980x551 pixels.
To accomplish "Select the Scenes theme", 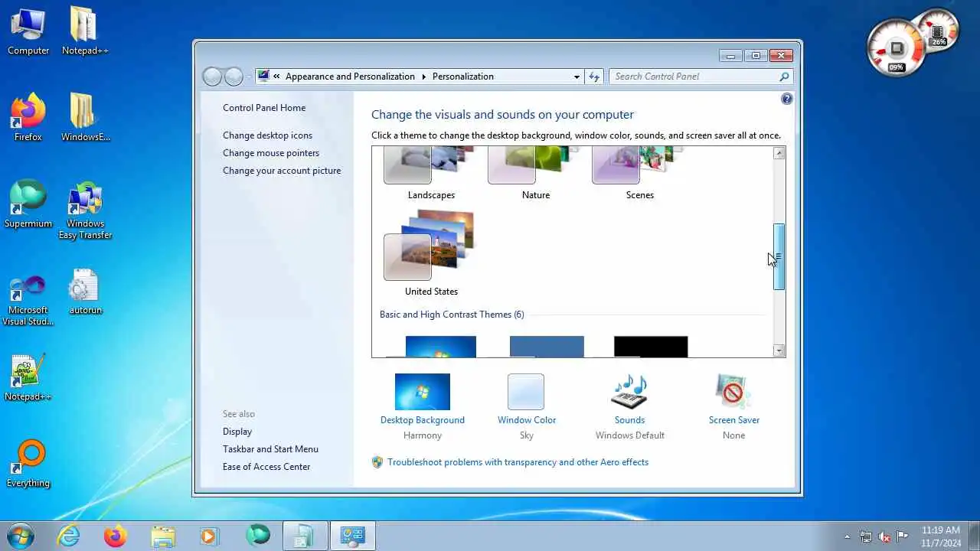I will point(639,174).
